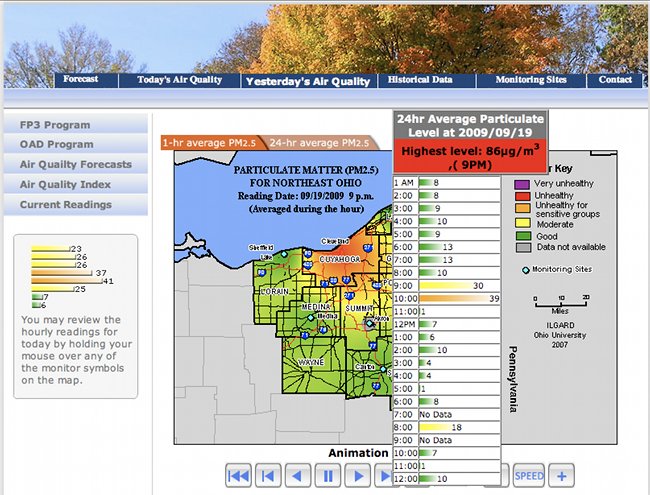Click the small green bar labeled 7
The width and height of the screenshot is (650, 495).
click(37, 297)
